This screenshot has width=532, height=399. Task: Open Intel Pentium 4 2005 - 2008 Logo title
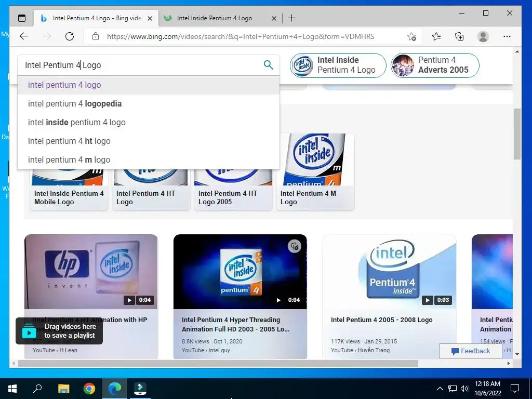pyautogui.click(x=381, y=320)
